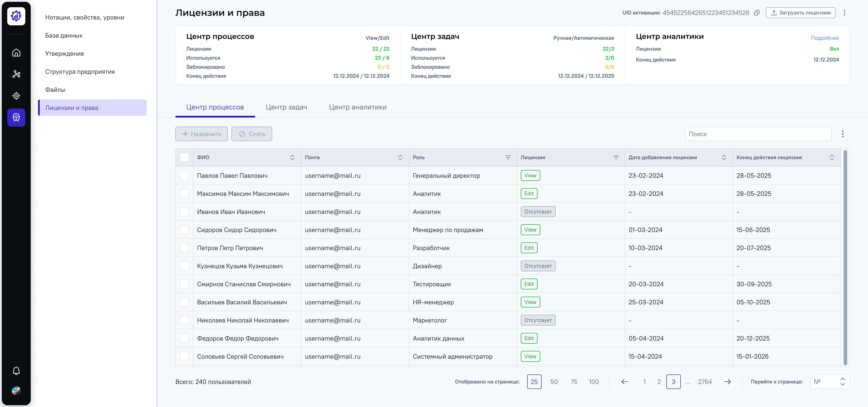
Task: Go to next page with right arrow
Action: click(727, 382)
